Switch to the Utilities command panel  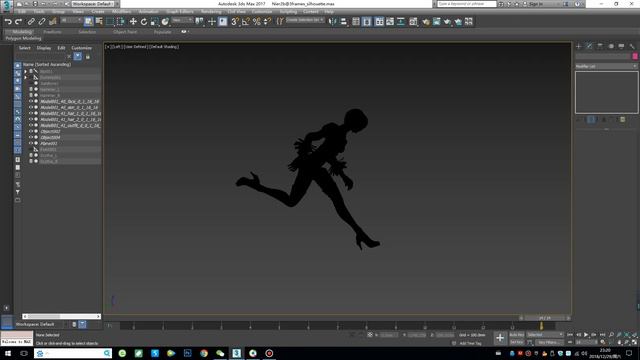632,46
